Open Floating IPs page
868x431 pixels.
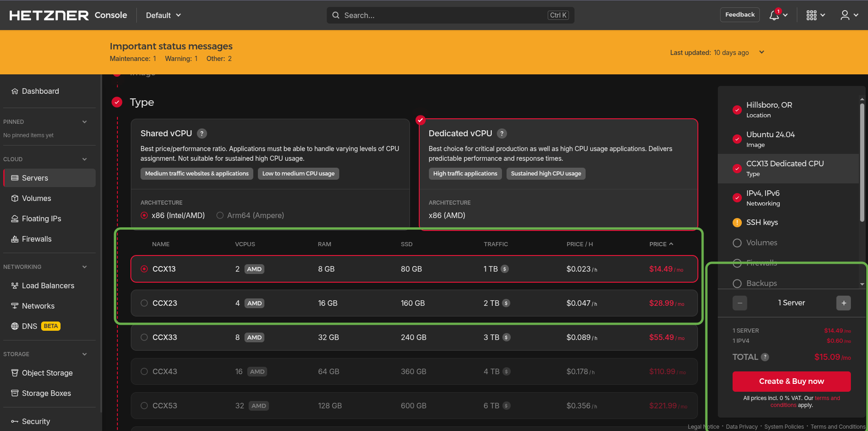[49, 219]
